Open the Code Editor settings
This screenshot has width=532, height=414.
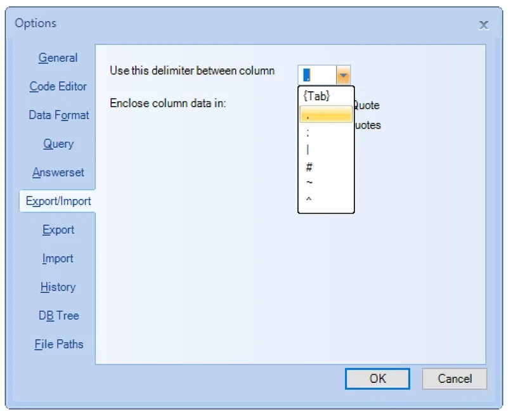tap(58, 86)
